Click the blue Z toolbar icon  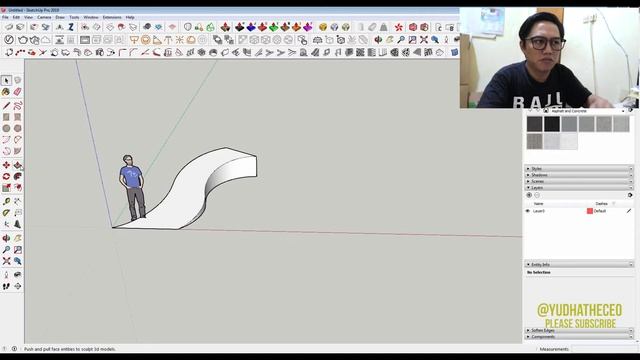(71, 27)
